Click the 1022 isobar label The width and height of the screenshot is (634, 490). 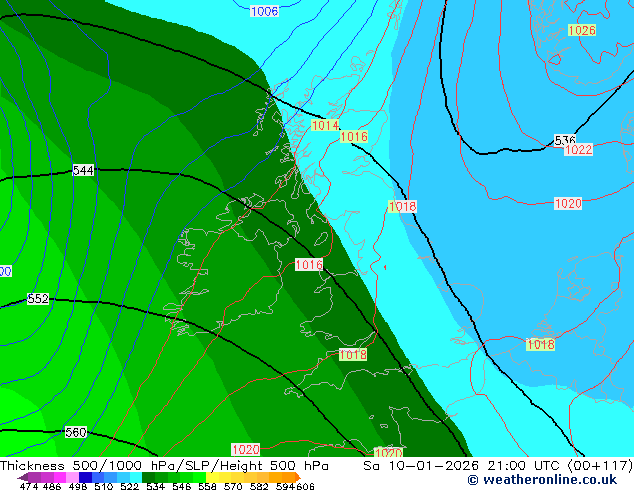(x=579, y=150)
